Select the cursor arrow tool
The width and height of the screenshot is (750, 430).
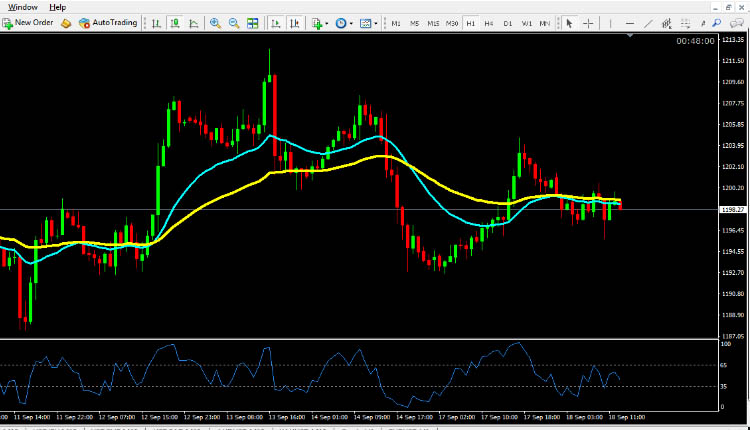569,22
